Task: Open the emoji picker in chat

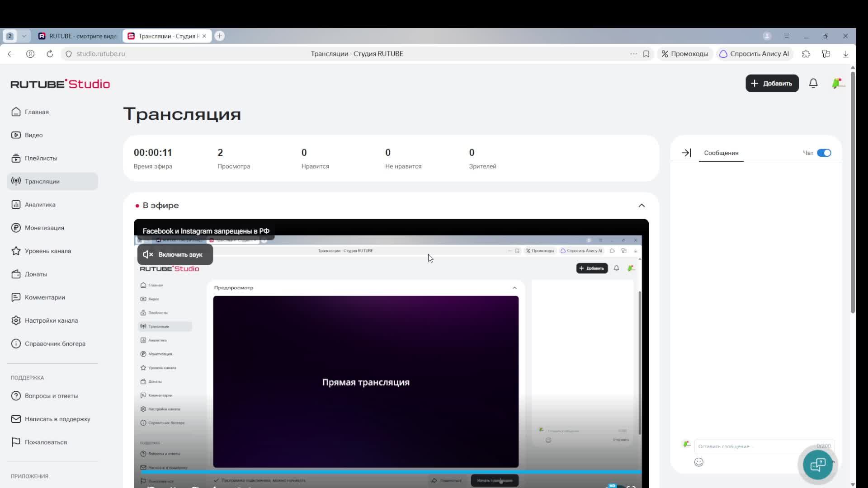Action: 699,462
